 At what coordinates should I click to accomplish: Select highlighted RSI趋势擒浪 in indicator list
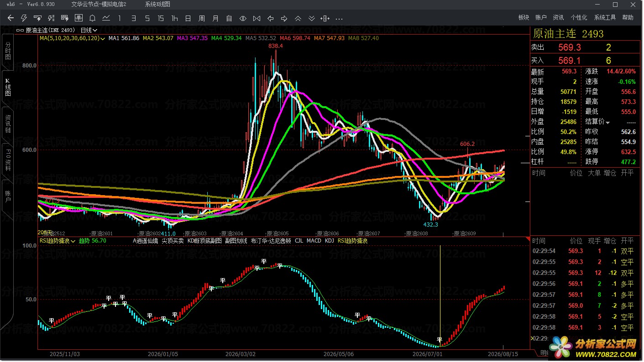tap(353, 241)
